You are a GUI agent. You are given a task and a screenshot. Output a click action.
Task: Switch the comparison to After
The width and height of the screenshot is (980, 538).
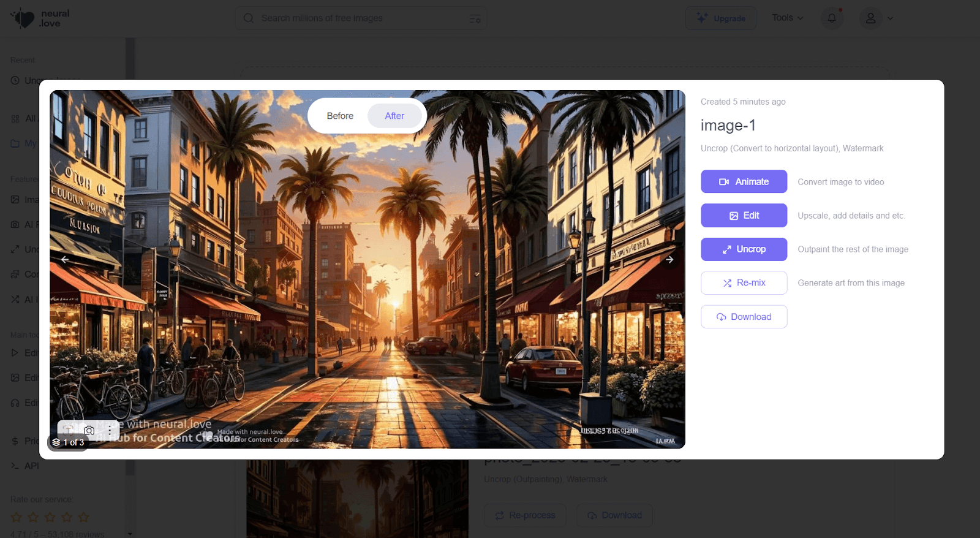pyautogui.click(x=394, y=116)
